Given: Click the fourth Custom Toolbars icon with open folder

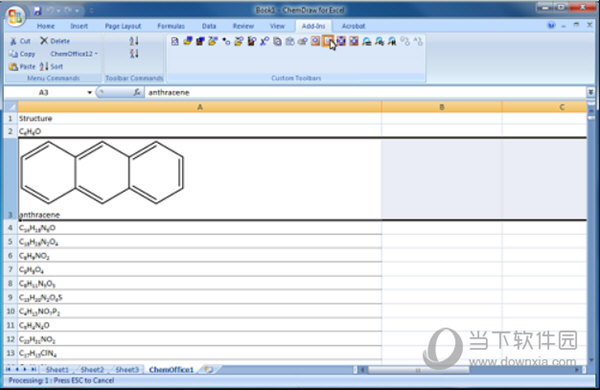Looking at the screenshot, I should point(213,41).
